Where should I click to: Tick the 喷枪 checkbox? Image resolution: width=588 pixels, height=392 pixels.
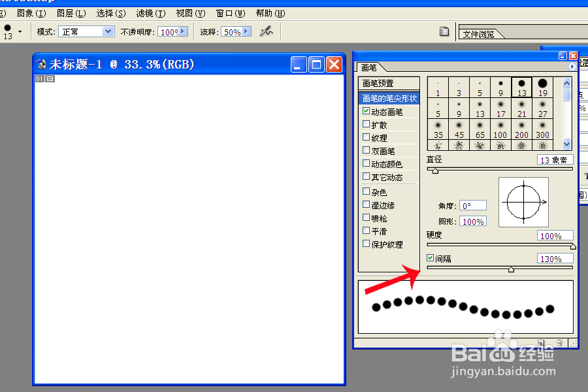click(367, 218)
